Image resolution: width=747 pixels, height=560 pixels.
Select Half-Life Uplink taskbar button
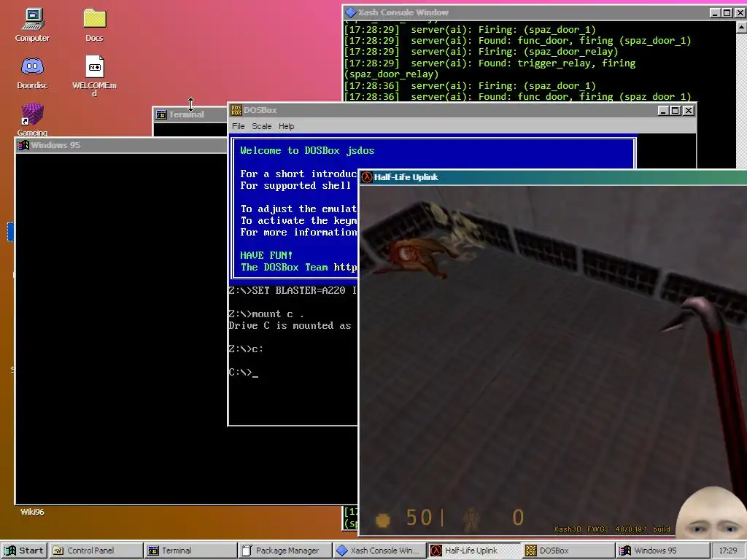tap(474, 551)
